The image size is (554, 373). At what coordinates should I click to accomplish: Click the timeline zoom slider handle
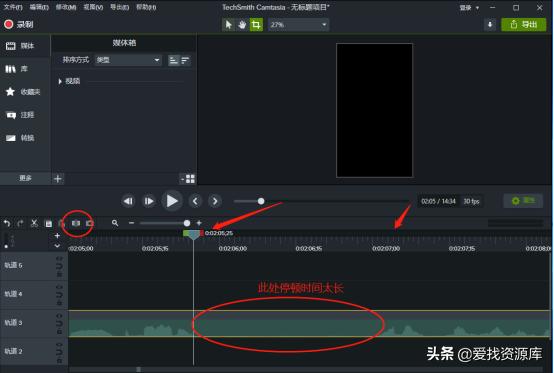point(187,223)
